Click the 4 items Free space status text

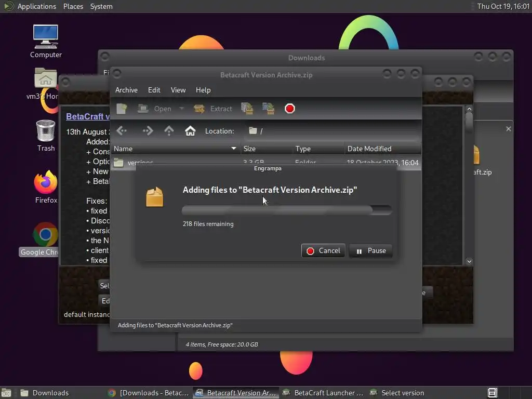click(221, 344)
